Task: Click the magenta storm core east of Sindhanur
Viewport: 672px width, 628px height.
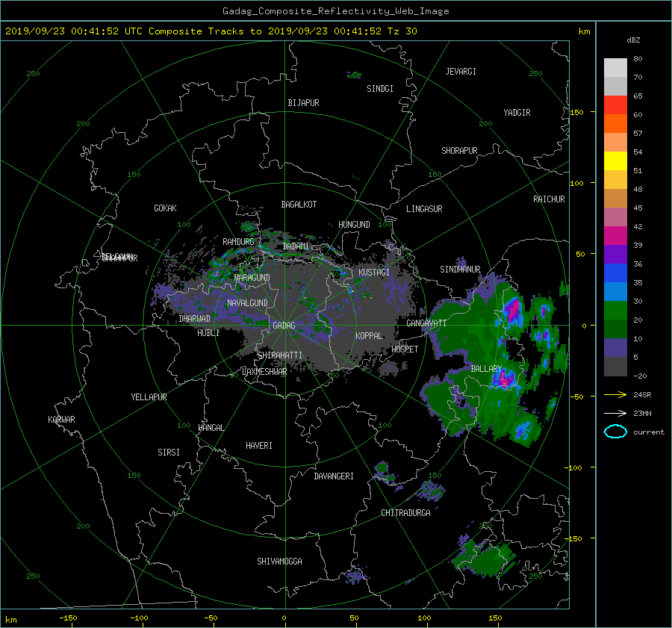Action: click(514, 310)
